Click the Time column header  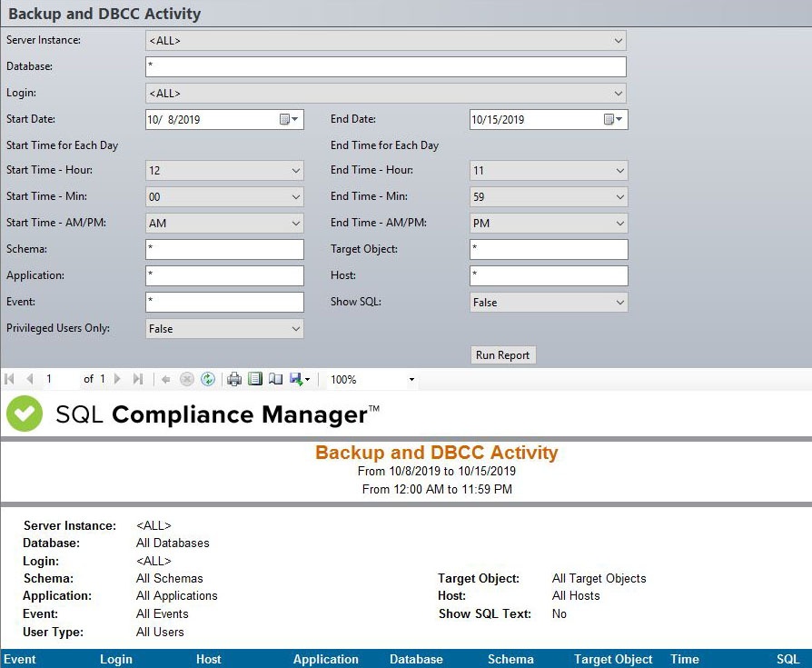coord(685,659)
